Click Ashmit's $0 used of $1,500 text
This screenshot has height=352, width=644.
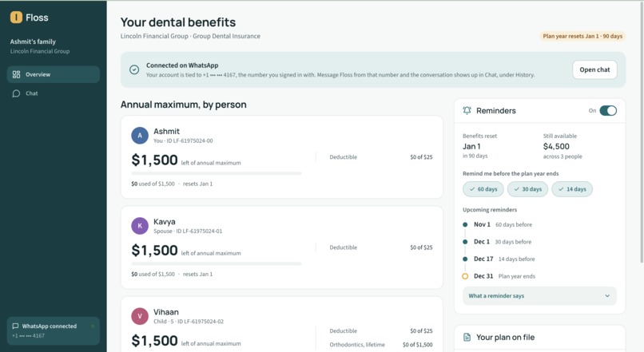[153, 184]
